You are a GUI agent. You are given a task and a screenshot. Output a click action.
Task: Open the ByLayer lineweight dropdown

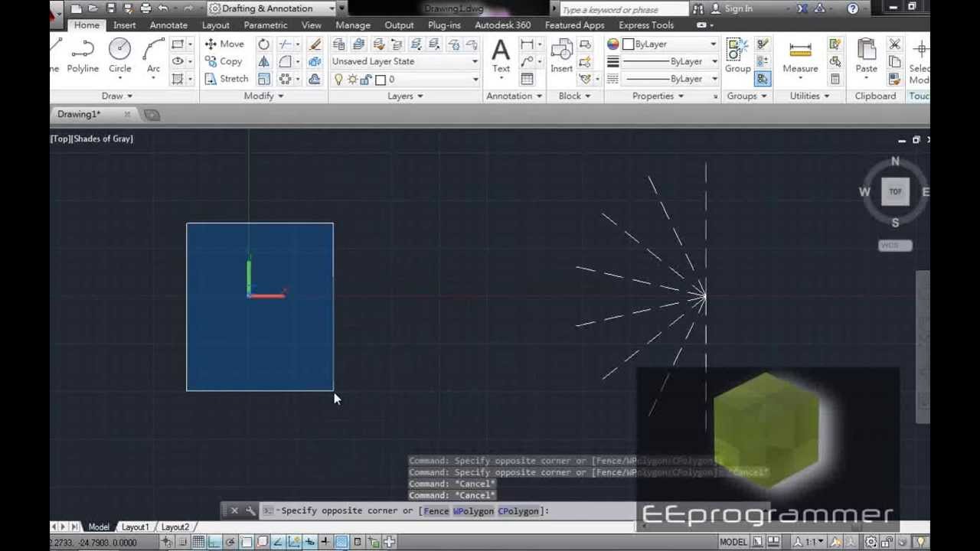671,61
